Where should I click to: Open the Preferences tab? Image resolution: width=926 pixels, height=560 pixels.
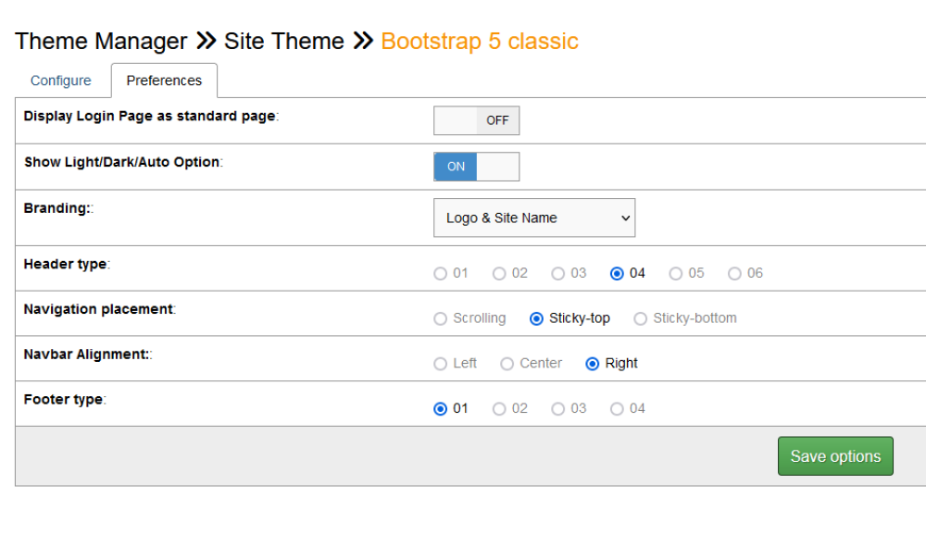pos(164,81)
